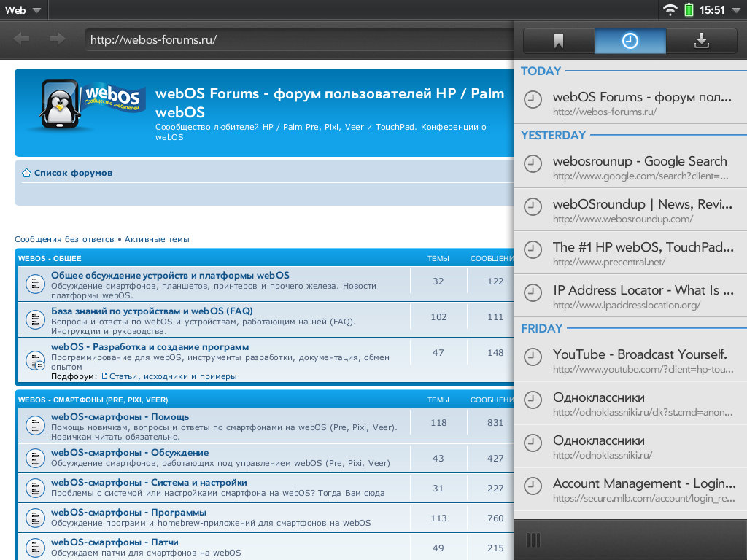Focus the URL address field
This screenshot has height=560, width=747.
pyautogui.click(x=299, y=40)
